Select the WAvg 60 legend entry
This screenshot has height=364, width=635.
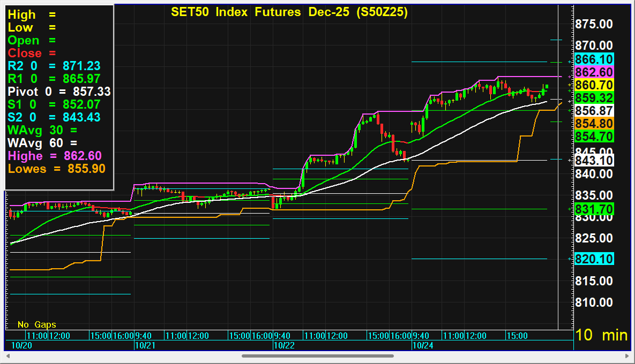[42, 142]
